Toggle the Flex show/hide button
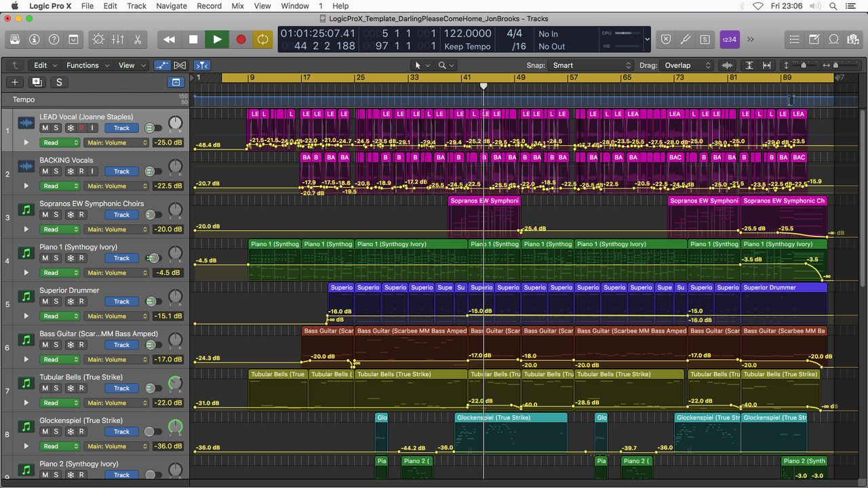 (x=180, y=65)
